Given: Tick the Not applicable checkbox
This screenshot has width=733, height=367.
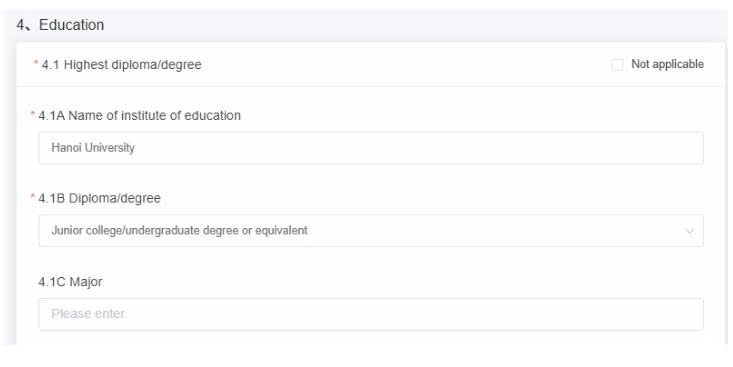Looking at the screenshot, I should [617, 65].
